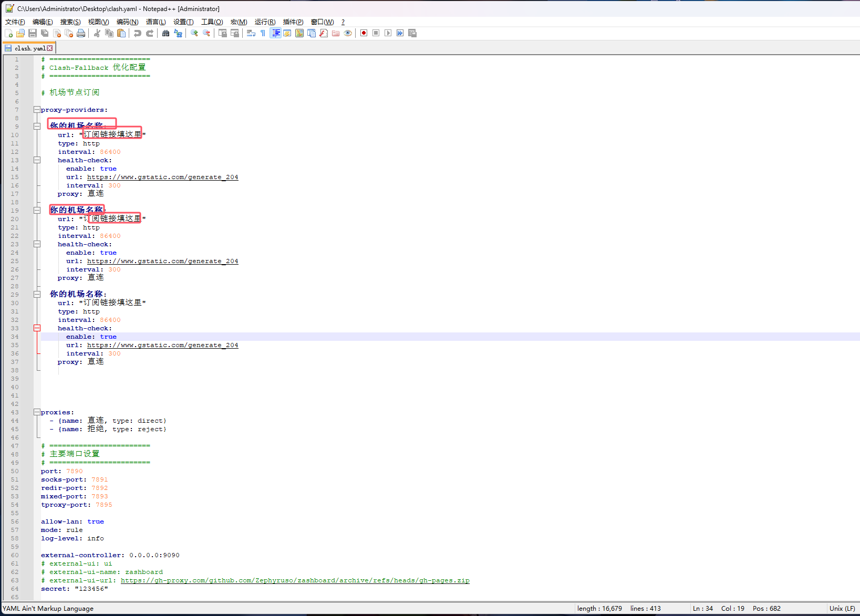Click the Cut scissors icon
The image size is (860, 616).
click(97, 33)
